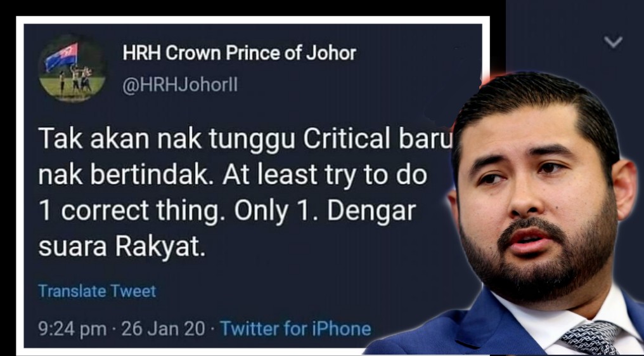This screenshot has height=356, width=644.
Task: Click the phrase suara Rakyat
Action: tap(122, 246)
